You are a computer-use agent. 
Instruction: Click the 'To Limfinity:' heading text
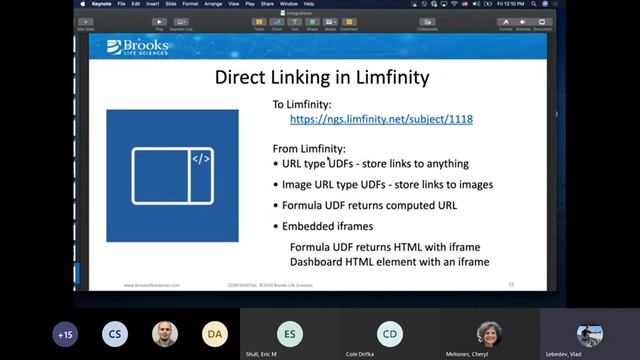[x=302, y=104]
